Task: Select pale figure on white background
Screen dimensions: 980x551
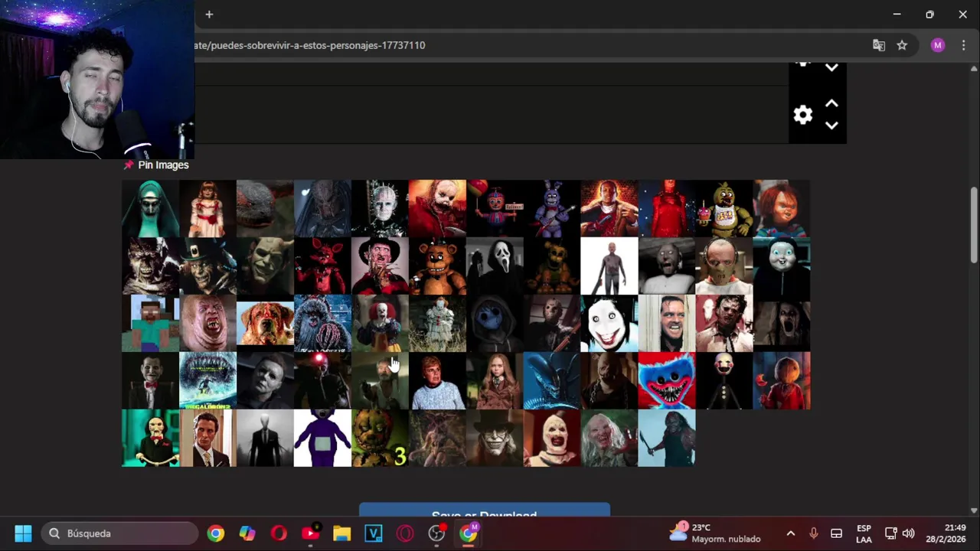Action: click(609, 266)
